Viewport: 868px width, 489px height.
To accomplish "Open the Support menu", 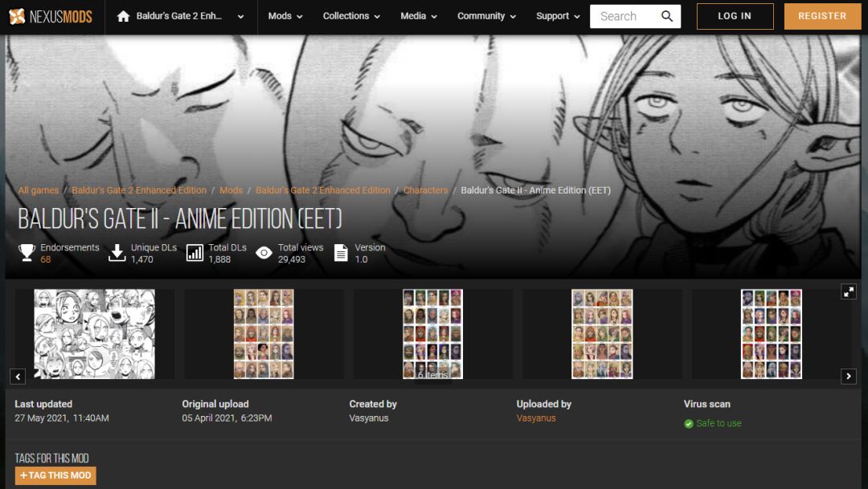I will pyautogui.click(x=558, y=16).
